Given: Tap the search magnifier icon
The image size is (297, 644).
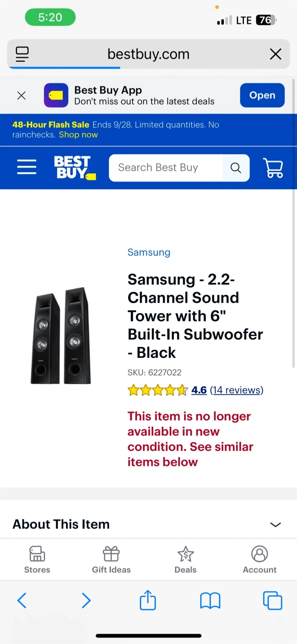Looking at the screenshot, I should click(236, 168).
